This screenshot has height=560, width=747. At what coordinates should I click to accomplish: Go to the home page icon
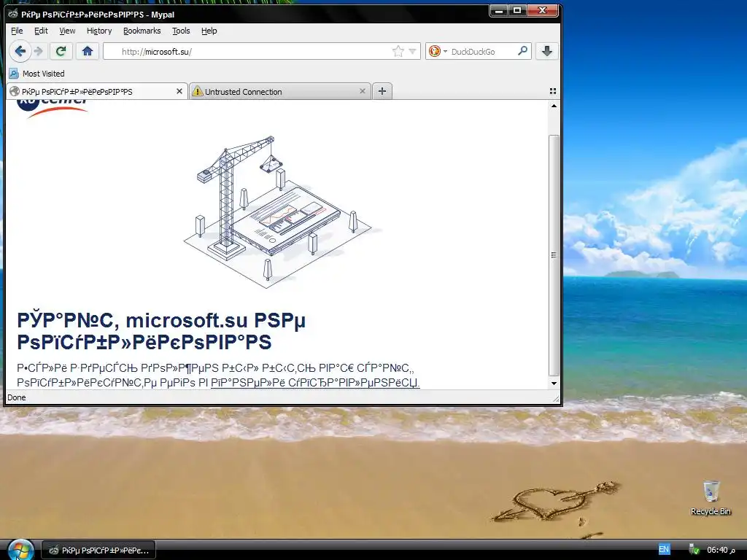(88, 51)
